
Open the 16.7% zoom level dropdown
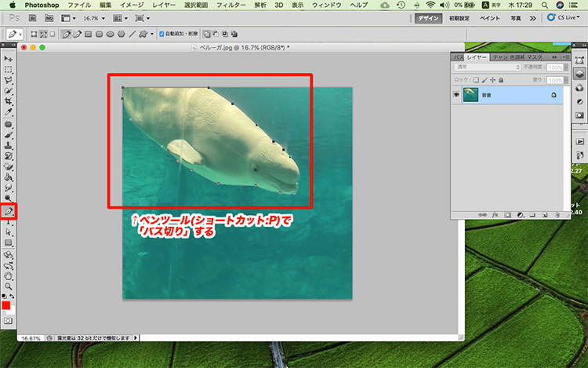pos(95,17)
